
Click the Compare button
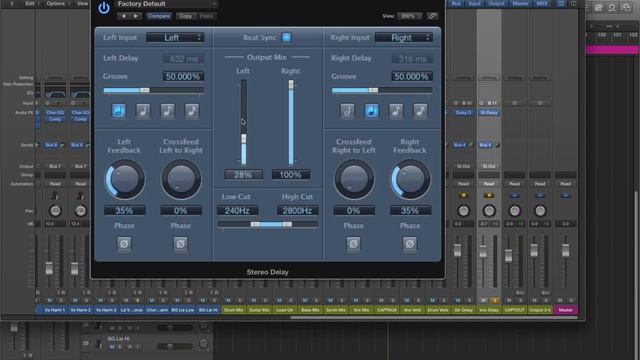[159, 16]
